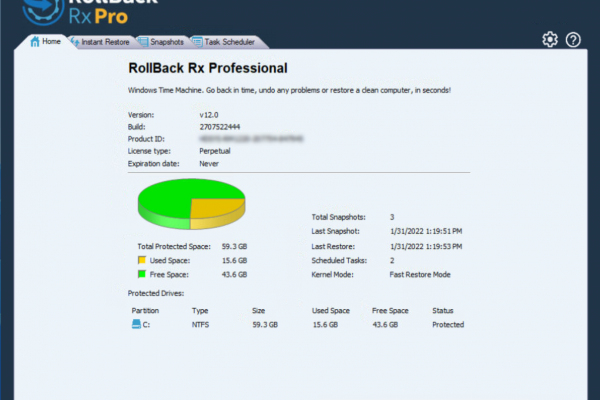
Task: Open the help question mark icon
Action: 573,40
